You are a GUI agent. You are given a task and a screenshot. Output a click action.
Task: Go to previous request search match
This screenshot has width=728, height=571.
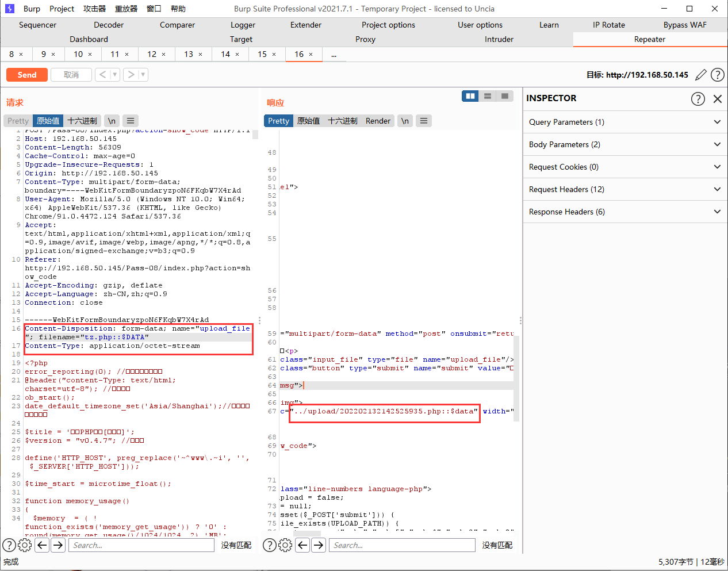[42, 545]
